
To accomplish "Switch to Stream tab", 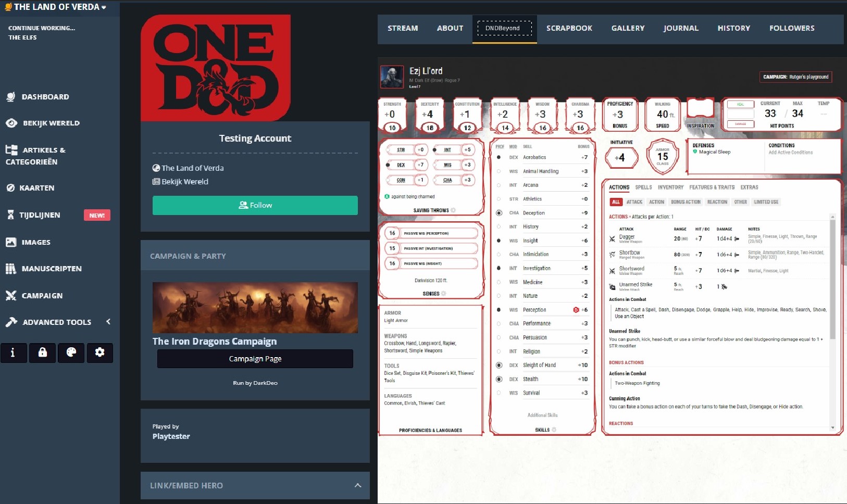I will coord(403,28).
